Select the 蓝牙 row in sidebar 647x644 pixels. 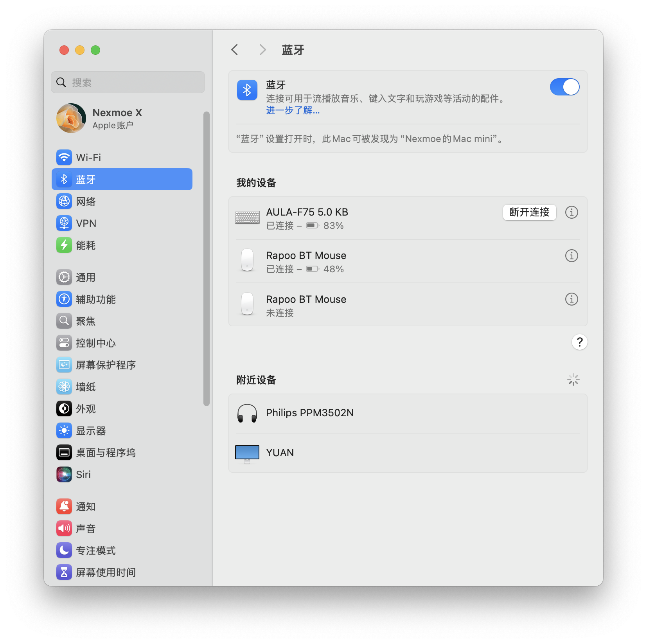point(122,179)
